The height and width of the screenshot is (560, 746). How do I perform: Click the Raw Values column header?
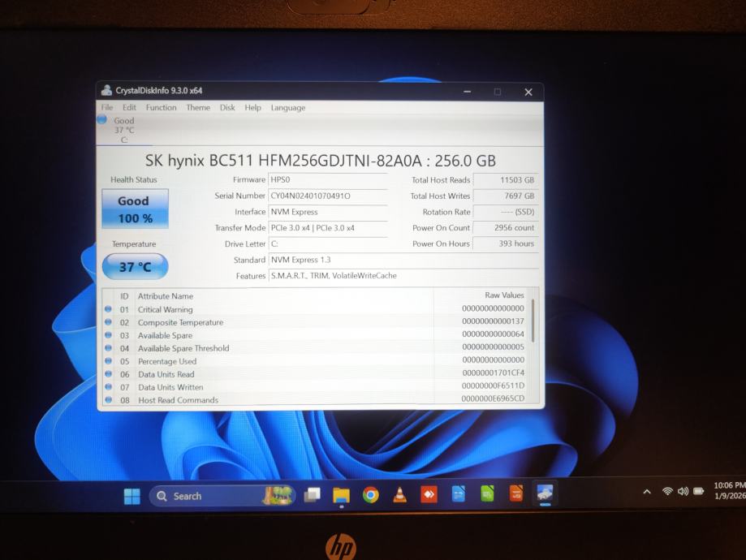[504, 295]
